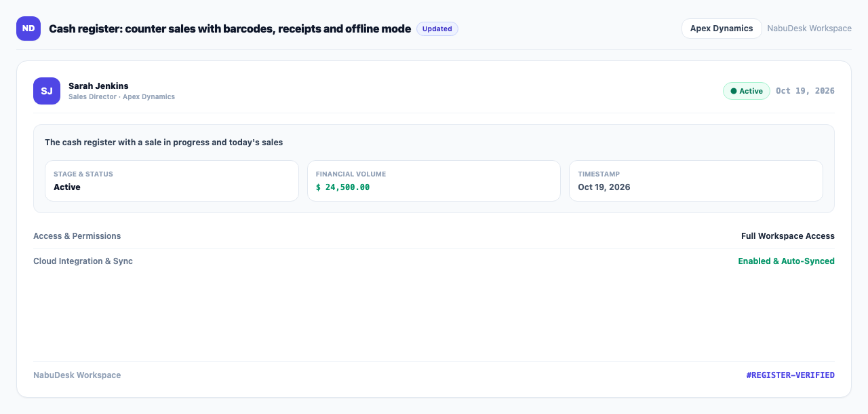The image size is (868, 414).
Task: Click the Oct 19, 2026 date beside Active pill
Action: coord(805,91)
